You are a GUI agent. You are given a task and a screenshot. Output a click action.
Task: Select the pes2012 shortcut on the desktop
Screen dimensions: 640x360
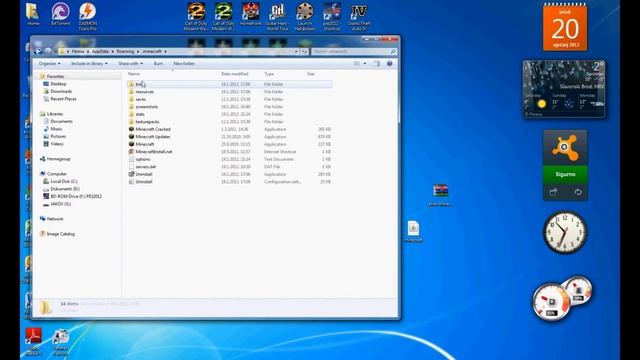point(332,16)
